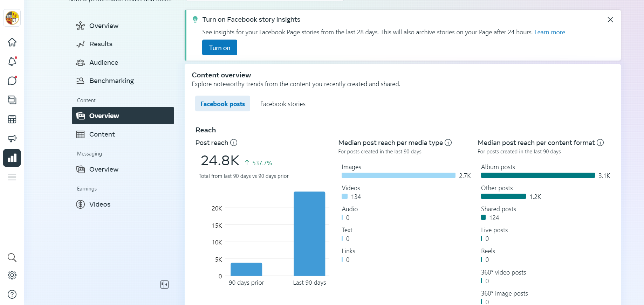Click the Post reach info icon
The image size is (644, 305).
(234, 143)
